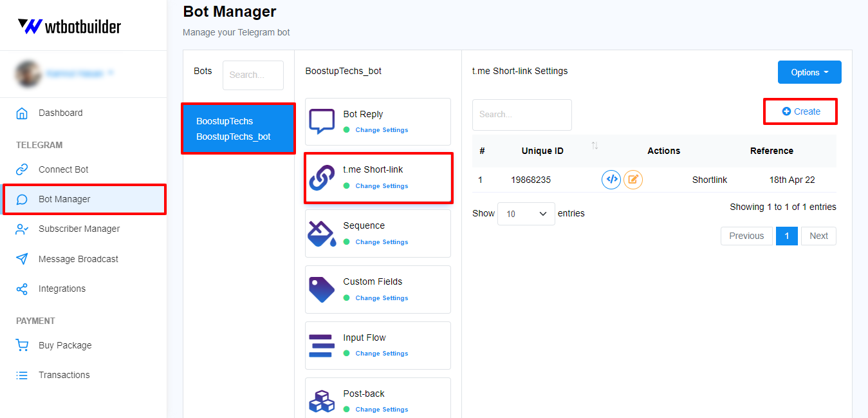The height and width of the screenshot is (418, 868).
Task: Select Bot Manager in the sidebar
Action: coord(84,199)
